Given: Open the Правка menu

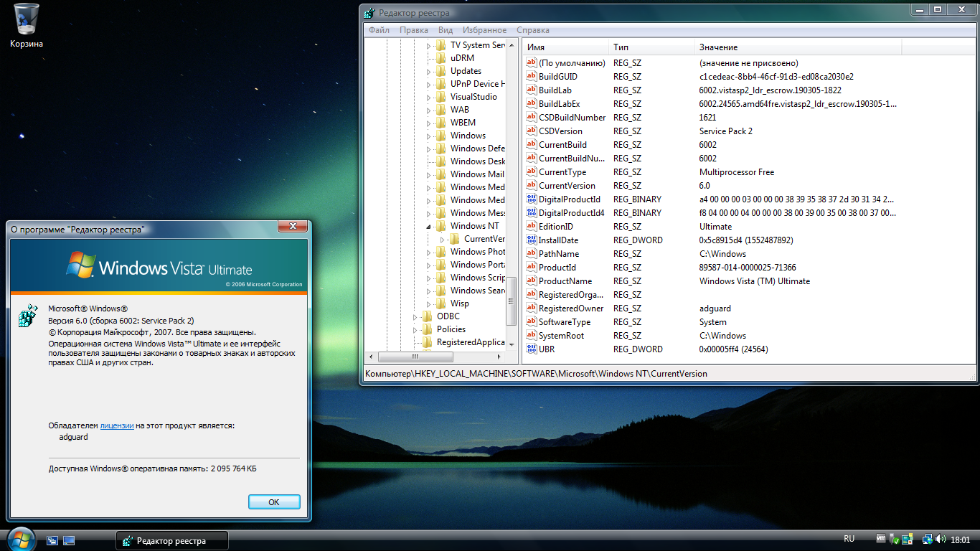Looking at the screenshot, I should coord(414,30).
